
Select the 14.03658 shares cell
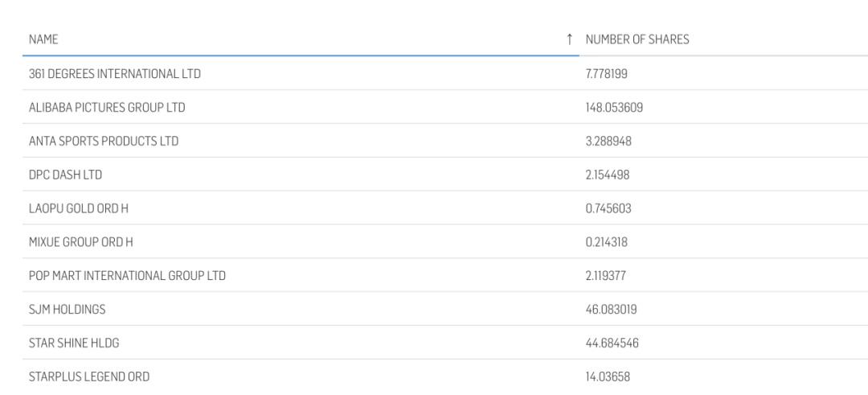point(608,376)
